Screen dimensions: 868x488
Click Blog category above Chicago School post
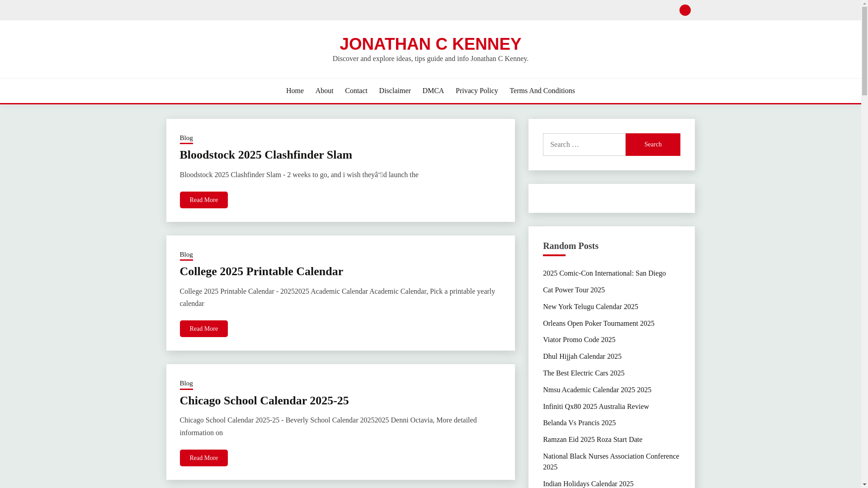coord(186,384)
